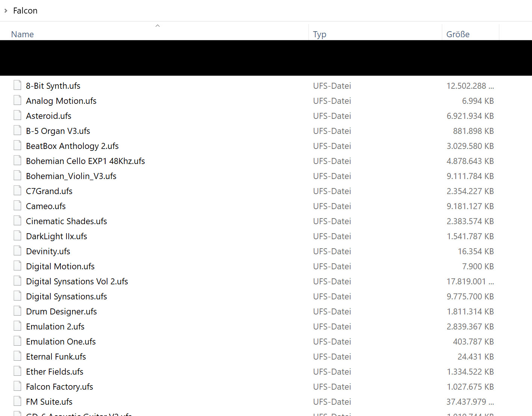
Task: Select the file name Bohemian Cello EXP1 48Khz.ufs
Action: [x=85, y=161]
